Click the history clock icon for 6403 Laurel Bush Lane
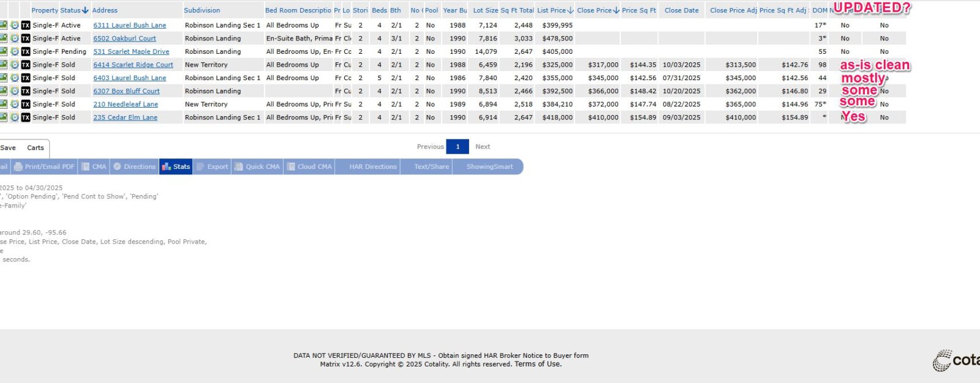Viewport: 980px width, 383px height. click(15, 78)
